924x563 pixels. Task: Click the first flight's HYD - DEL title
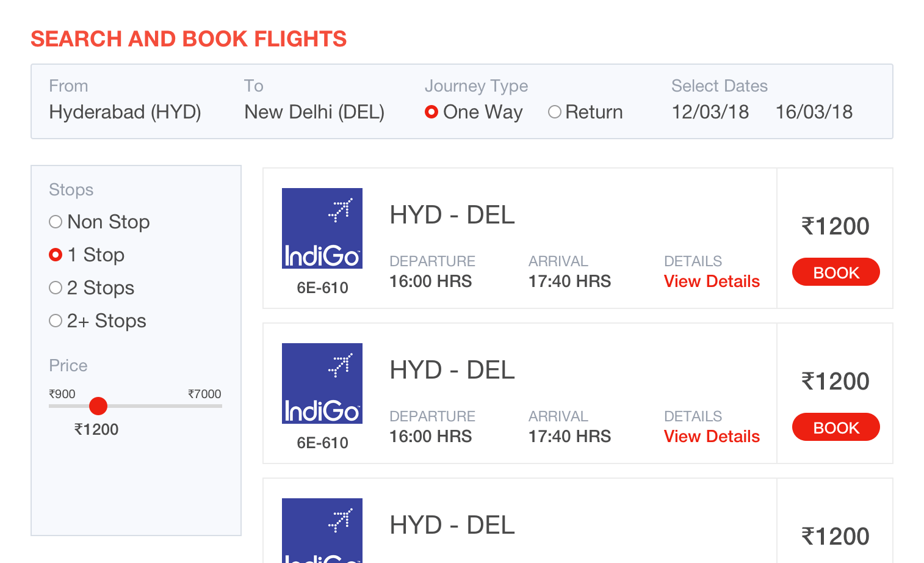click(452, 215)
